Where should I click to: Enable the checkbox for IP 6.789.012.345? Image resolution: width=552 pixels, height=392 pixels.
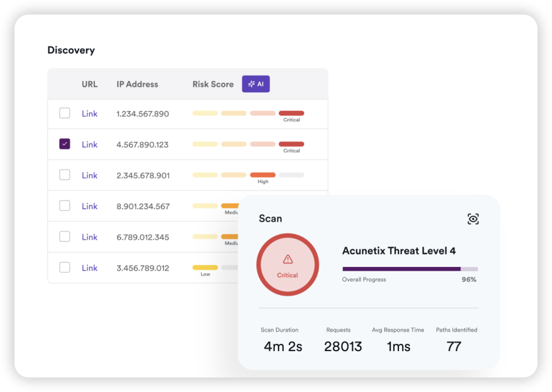pyautogui.click(x=65, y=236)
